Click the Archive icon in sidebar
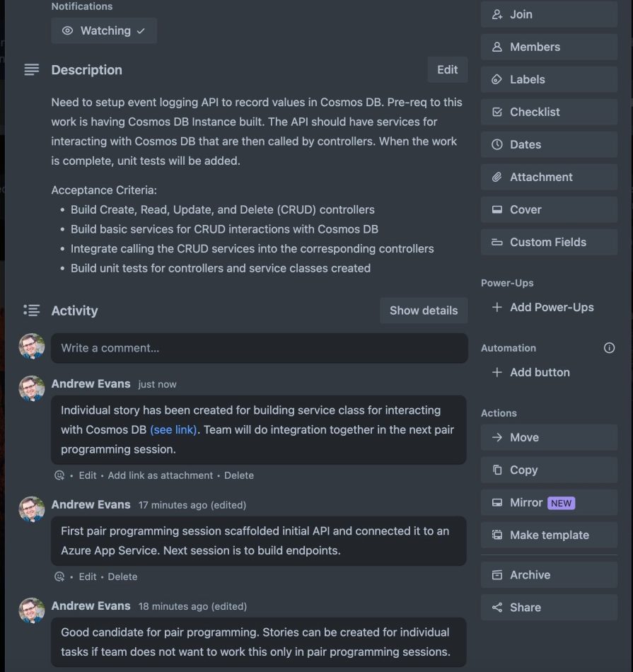The height and width of the screenshot is (672, 633). [497, 575]
